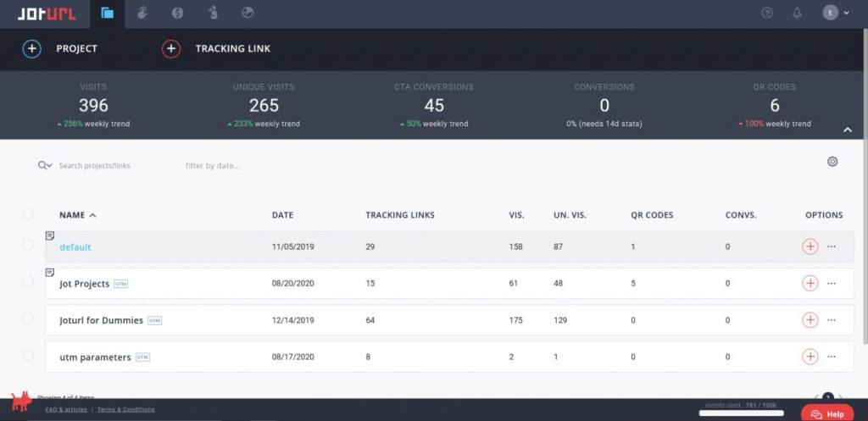Add link to Jot Projects plus icon
Screen dimensions: 868x421
[x=810, y=283]
